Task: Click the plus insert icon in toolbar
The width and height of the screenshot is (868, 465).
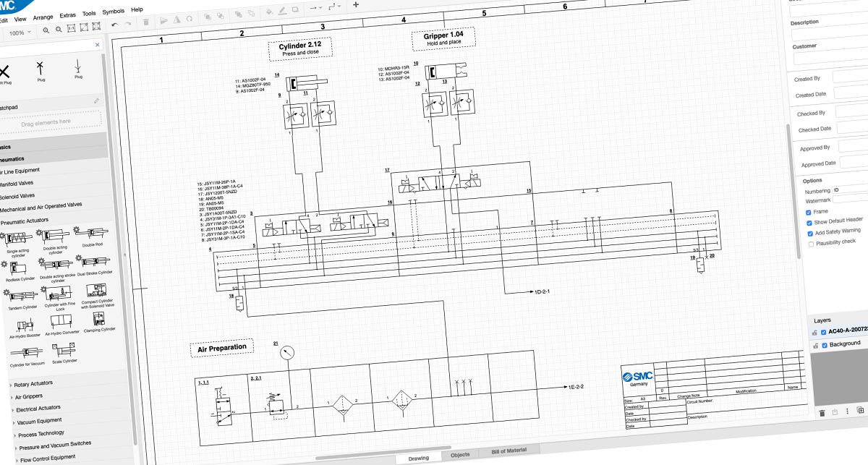Action: (355, 5)
